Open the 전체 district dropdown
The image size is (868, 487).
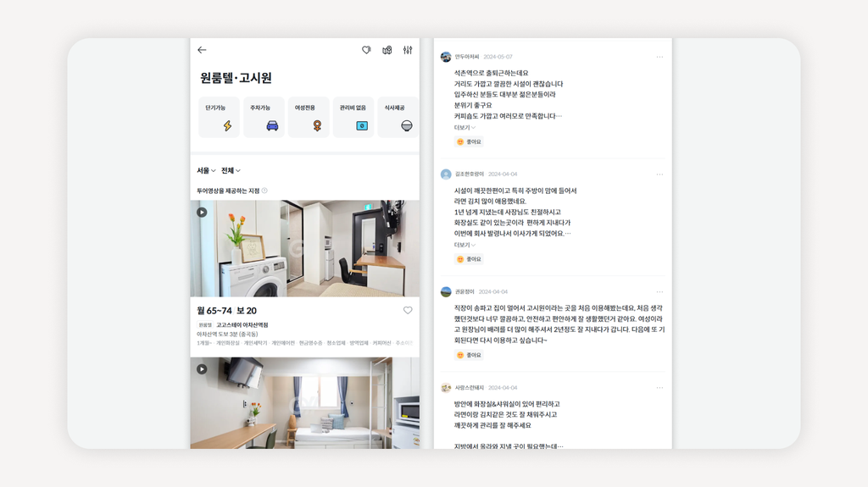click(x=231, y=170)
